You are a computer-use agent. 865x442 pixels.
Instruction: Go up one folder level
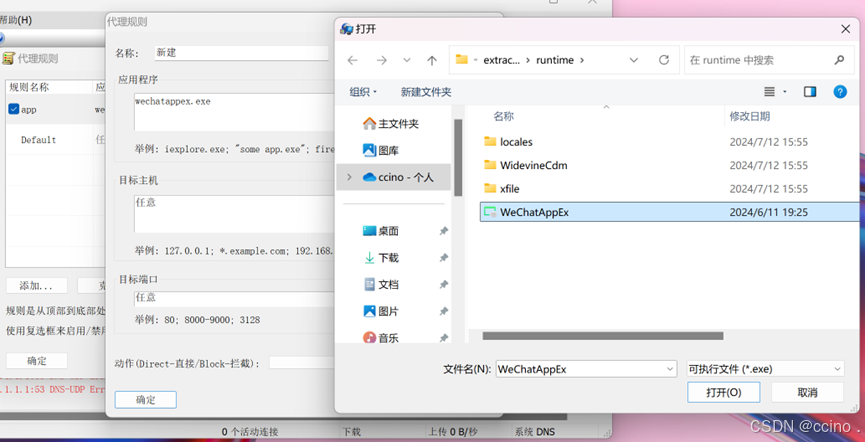click(432, 61)
